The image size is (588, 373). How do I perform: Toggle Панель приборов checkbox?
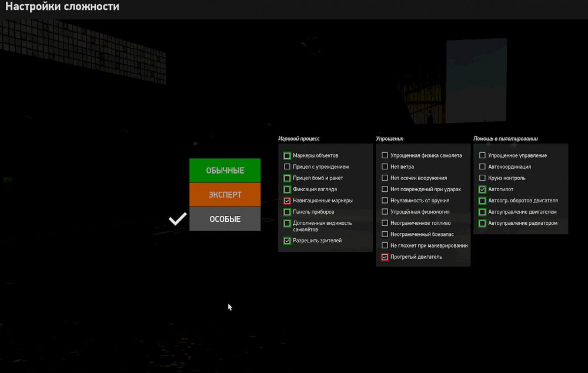point(287,212)
